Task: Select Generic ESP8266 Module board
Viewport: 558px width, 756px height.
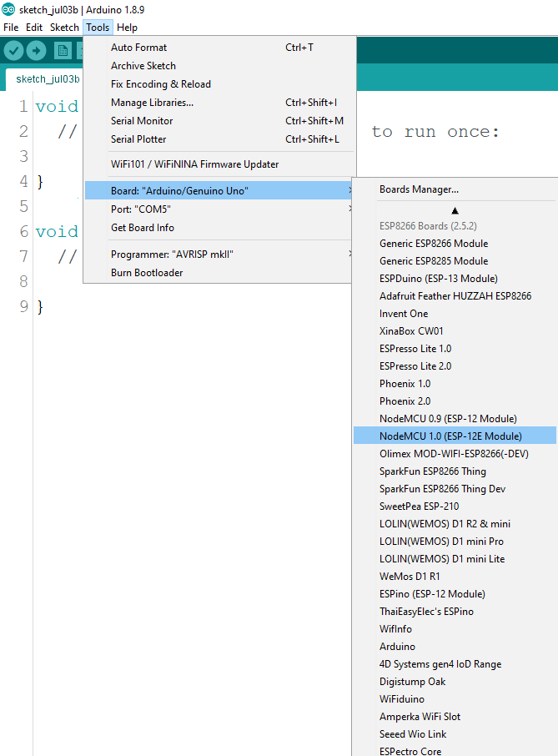Action: coord(455,244)
